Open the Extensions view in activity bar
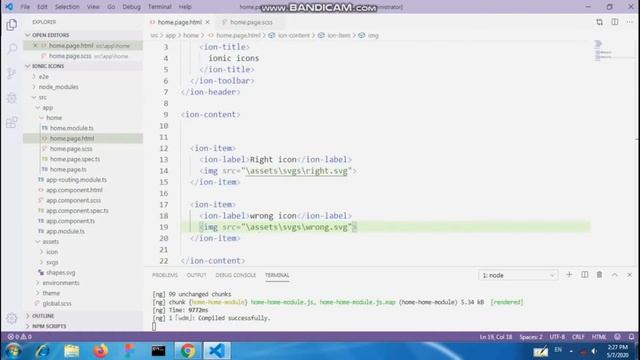Image resolution: width=640 pixels, height=360 pixels. tap(12, 122)
